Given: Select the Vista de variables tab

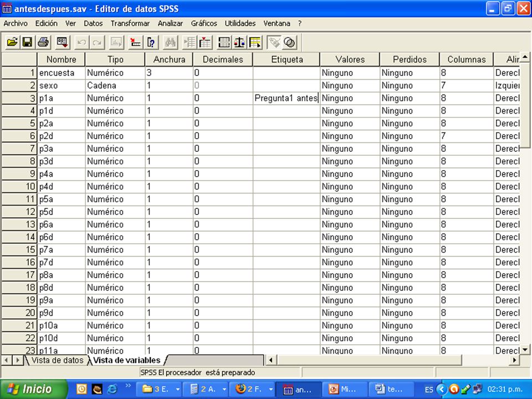Looking at the screenshot, I should (x=126, y=360).
